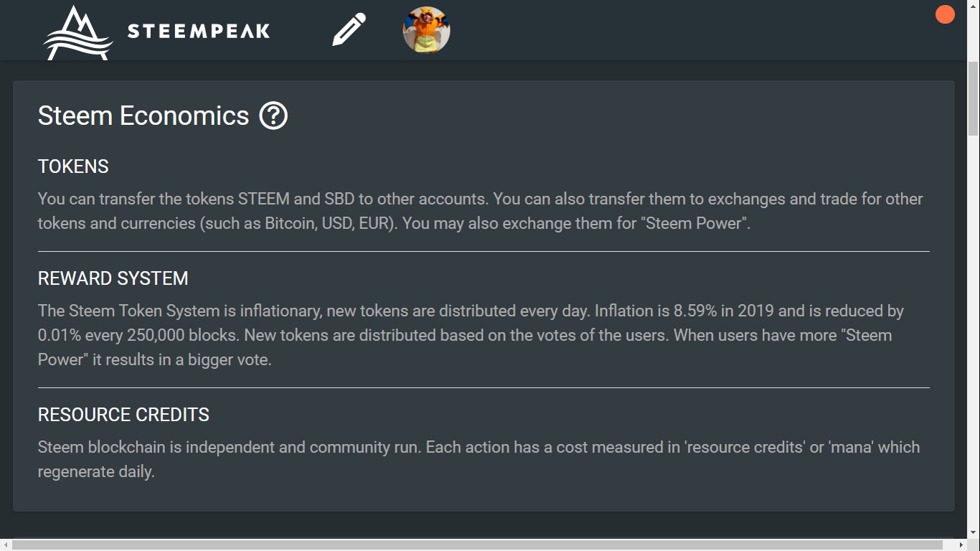Click the Steem Economics heading text
This screenshot has height=551, width=980.
click(x=143, y=116)
